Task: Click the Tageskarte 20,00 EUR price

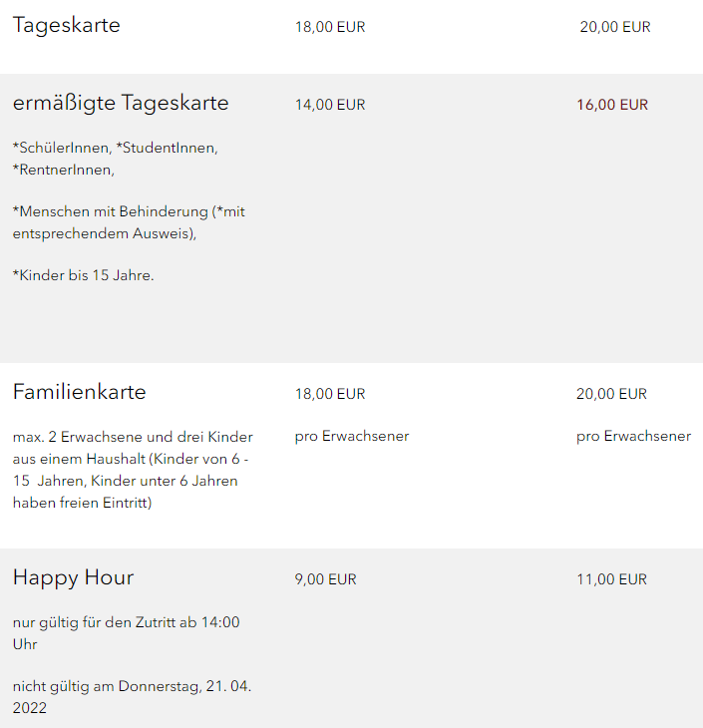Action: click(614, 27)
